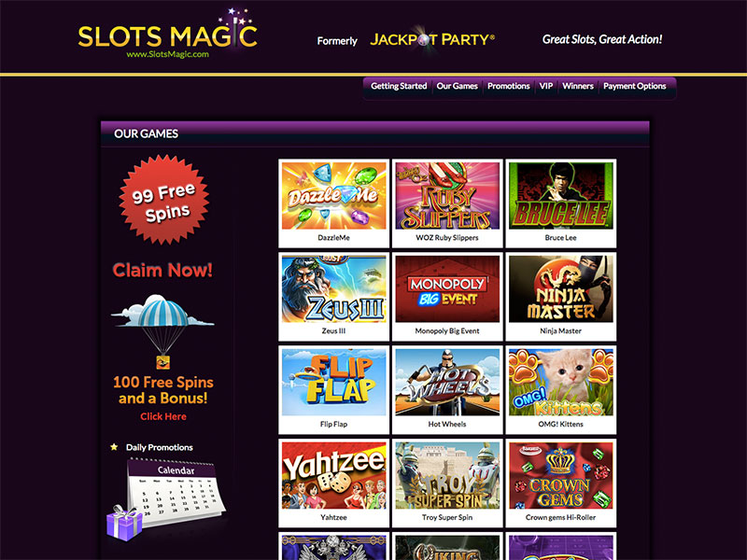The height and width of the screenshot is (560, 747).
Task: Launch the WOZ Ruby Slippers game
Action: tap(447, 203)
